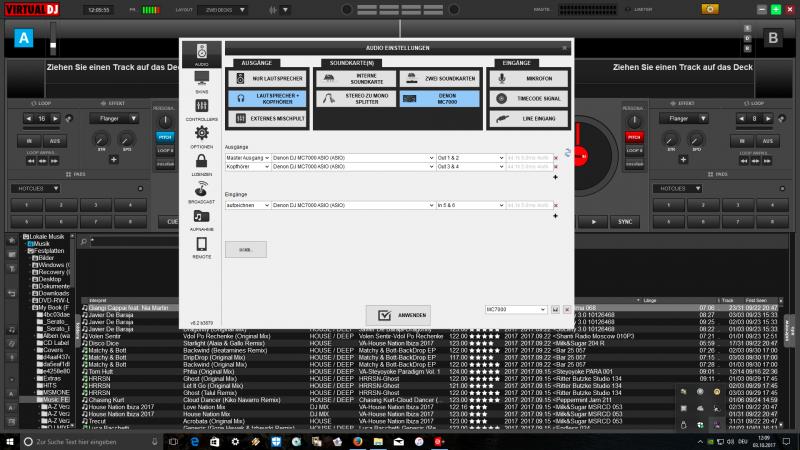The width and height of the screenshot is (800, 450).
Task: Click Sync button on deck B
Action: pyautogui.click(x=625, y=222)
